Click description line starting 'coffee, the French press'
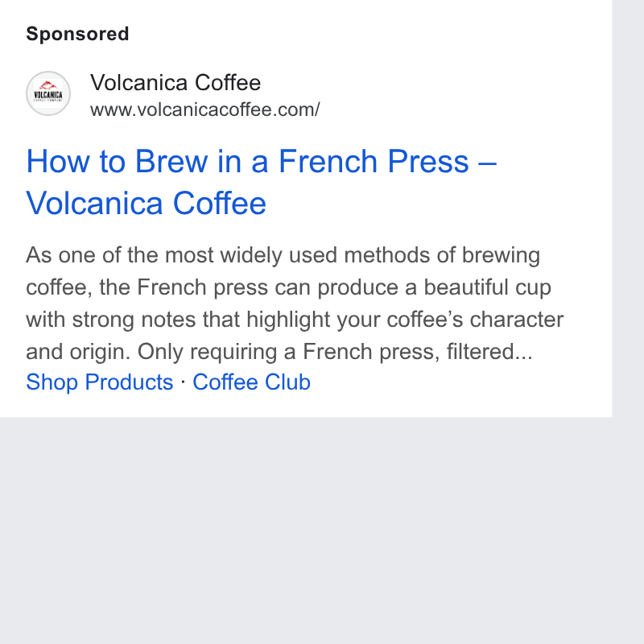 click(288, 287)
